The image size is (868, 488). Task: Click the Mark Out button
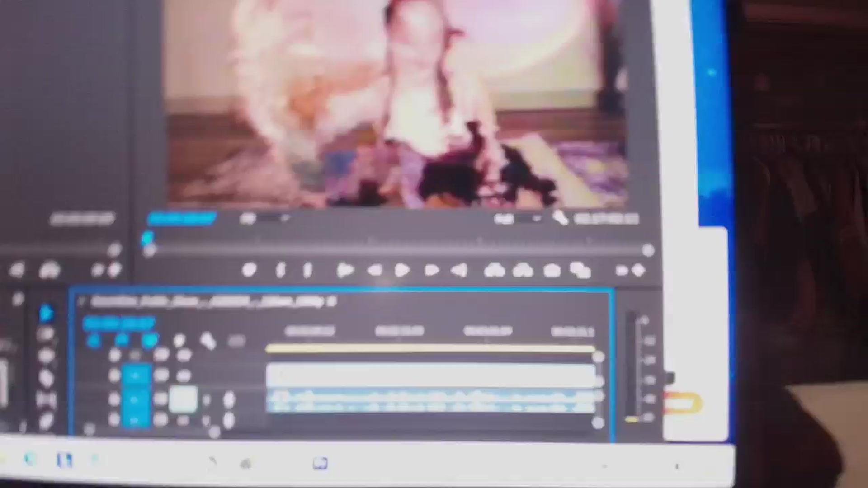point(307,270)
